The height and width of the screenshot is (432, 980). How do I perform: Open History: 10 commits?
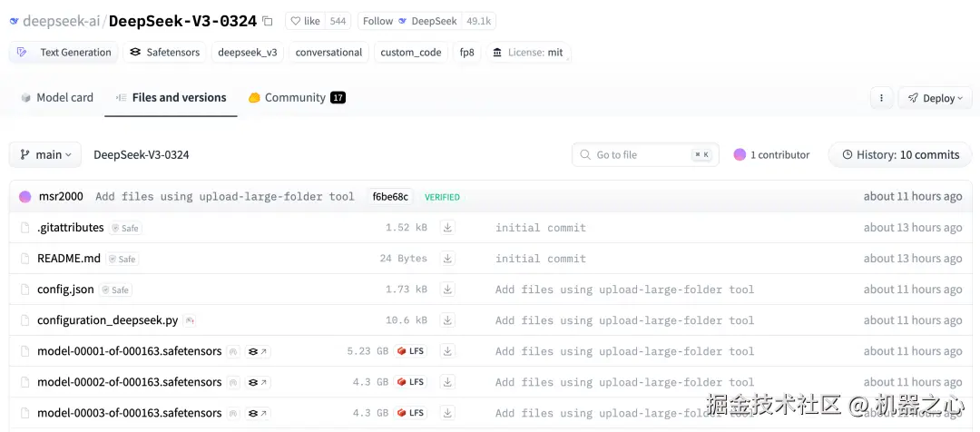[x=900, y=154]
